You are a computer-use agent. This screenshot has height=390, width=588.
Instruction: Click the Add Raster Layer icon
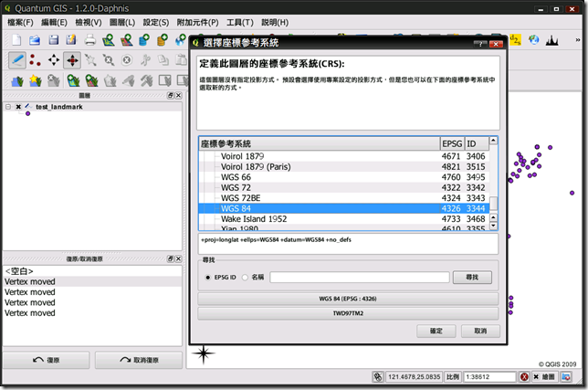tap(127, 40)
